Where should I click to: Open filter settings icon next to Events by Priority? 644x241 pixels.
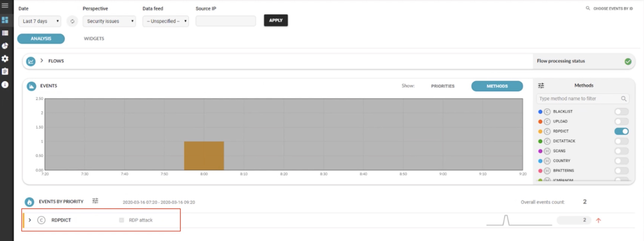coord(95,201)
